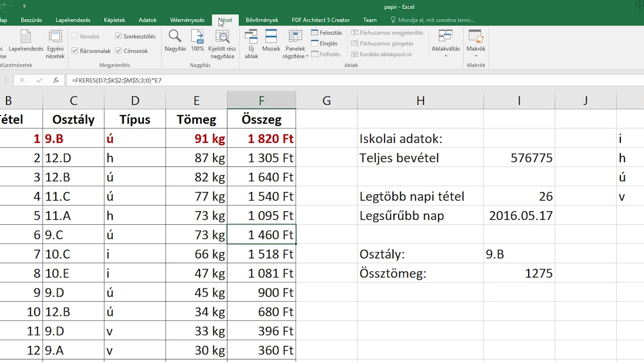Open the quick access toolbar customize arrow

coord(25,7)
